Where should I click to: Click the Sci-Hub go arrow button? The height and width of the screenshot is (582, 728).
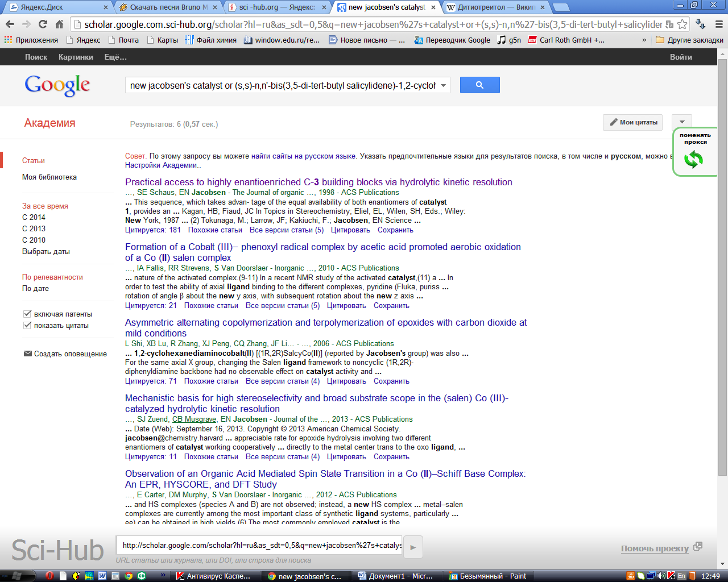[413, 547]
